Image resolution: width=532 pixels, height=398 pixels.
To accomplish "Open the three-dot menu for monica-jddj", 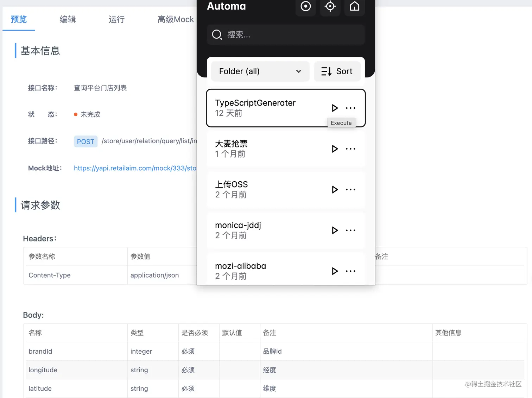I will click(x=350, y=230).
